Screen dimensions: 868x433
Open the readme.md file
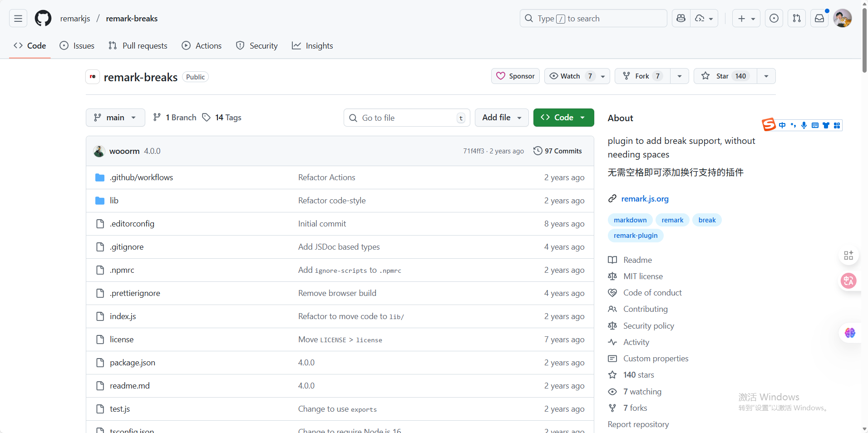(130, 386)
